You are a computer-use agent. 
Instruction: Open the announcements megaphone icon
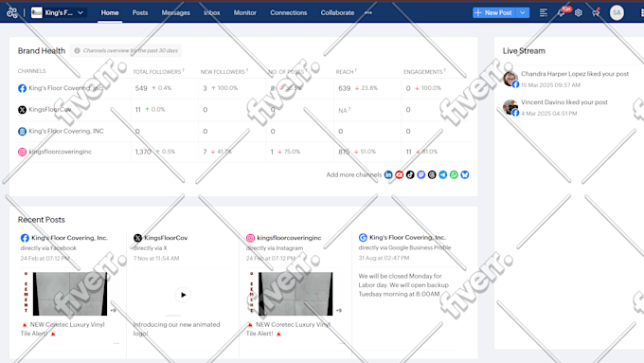click(596, 12)
